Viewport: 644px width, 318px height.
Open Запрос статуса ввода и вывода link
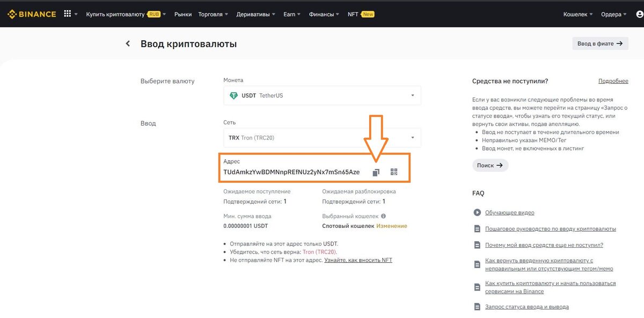(527, 307)
